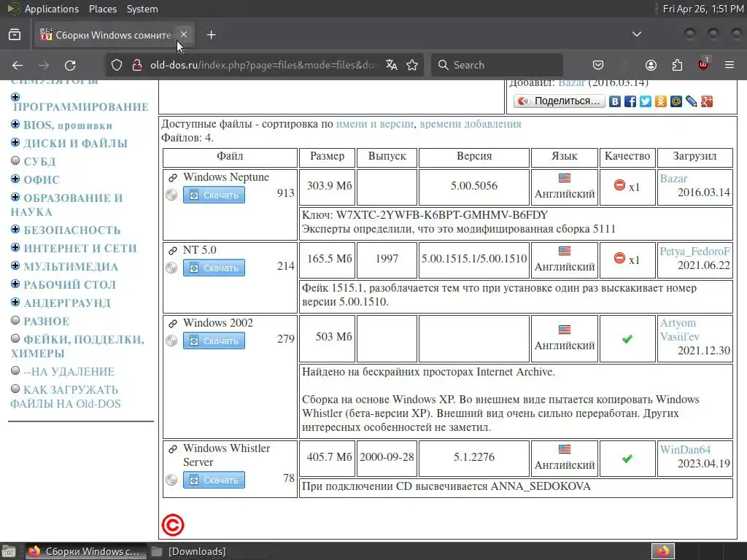Click link chain icon beside Windows Whistler Server

(x=172, y=448)
